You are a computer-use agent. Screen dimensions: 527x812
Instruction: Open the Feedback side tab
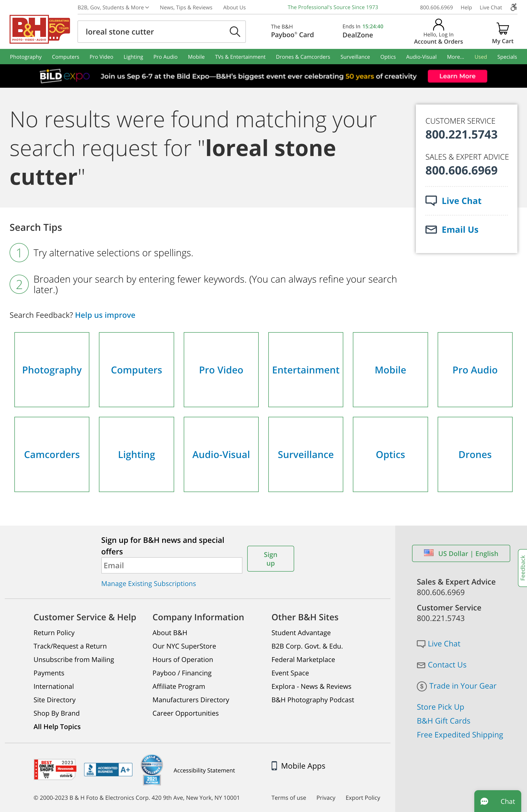[x=522, y=568]
